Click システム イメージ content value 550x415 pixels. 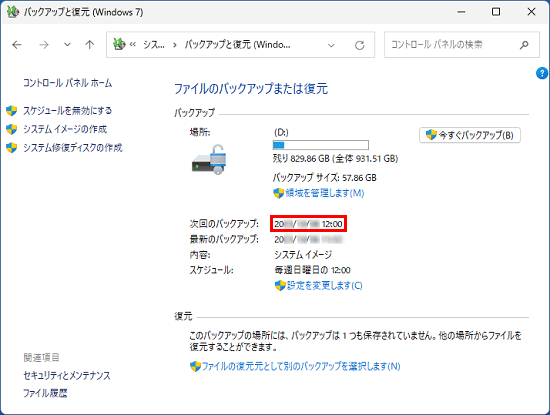point(303,255)
